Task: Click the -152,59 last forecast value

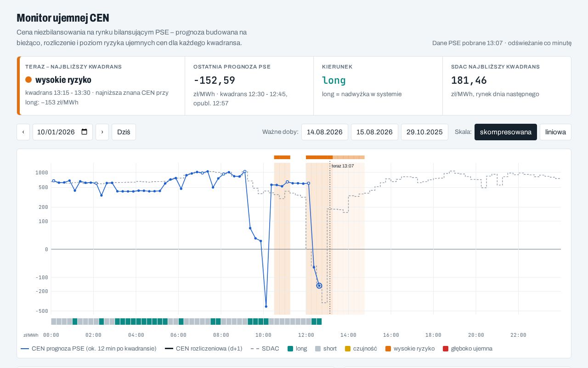Action: [214, 80]
